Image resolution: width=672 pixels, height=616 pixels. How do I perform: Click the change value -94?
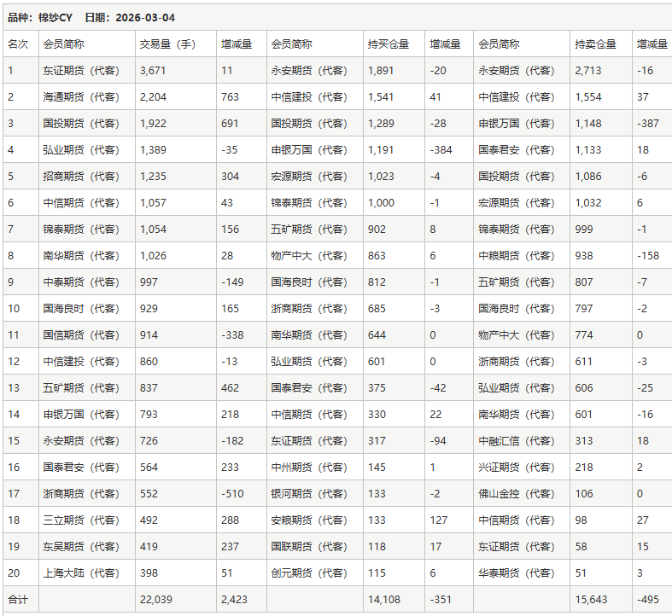(438, 441)
